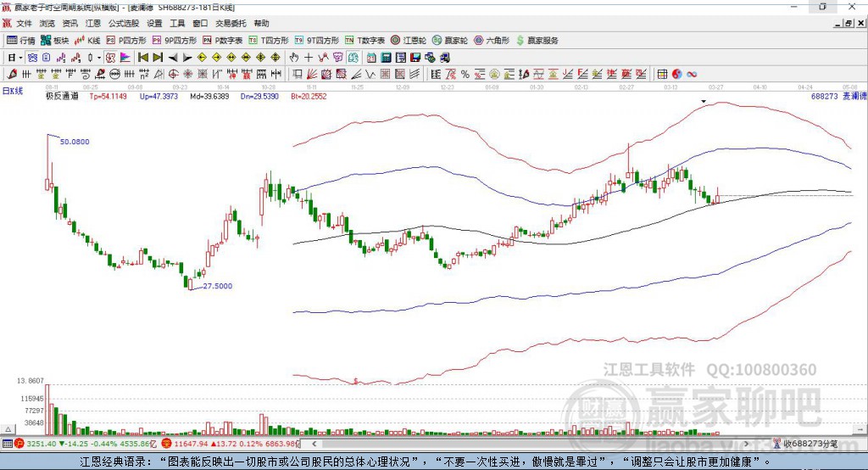Screen dimensions: 868x470
Task: Click the 50.0800 high price label
Action: [x=75, y=142]
